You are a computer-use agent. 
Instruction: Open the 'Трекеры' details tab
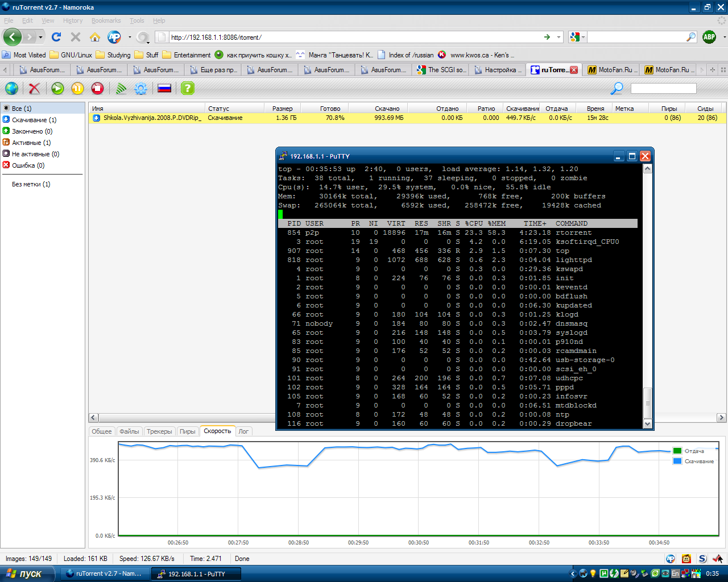click(159, 431)
